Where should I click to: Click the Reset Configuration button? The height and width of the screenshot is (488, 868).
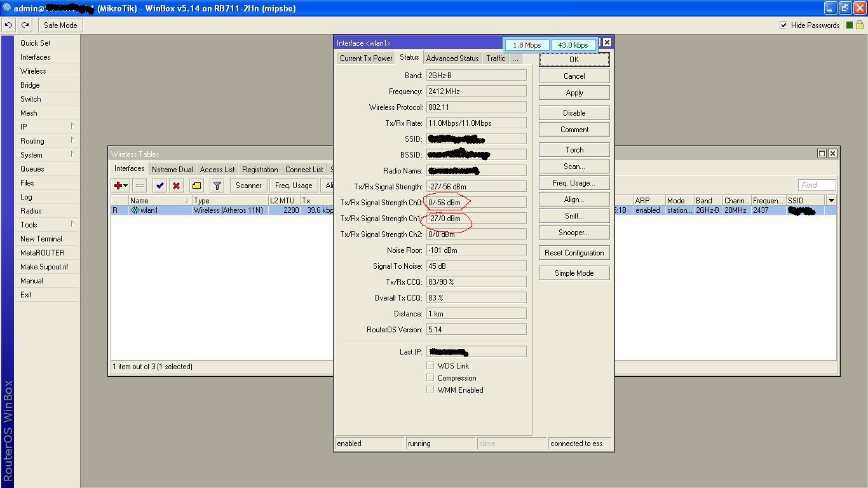pos(574,252)
